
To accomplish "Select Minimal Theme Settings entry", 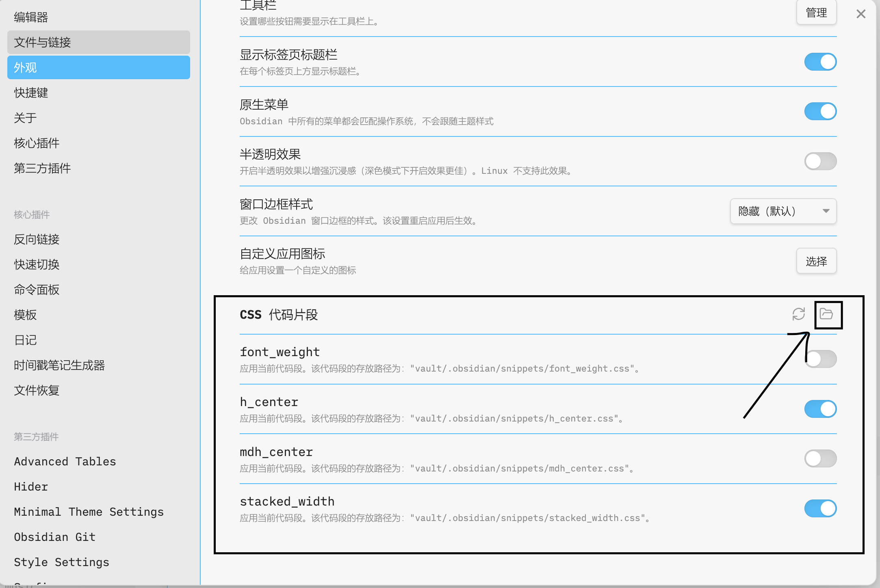I will 89,512.
